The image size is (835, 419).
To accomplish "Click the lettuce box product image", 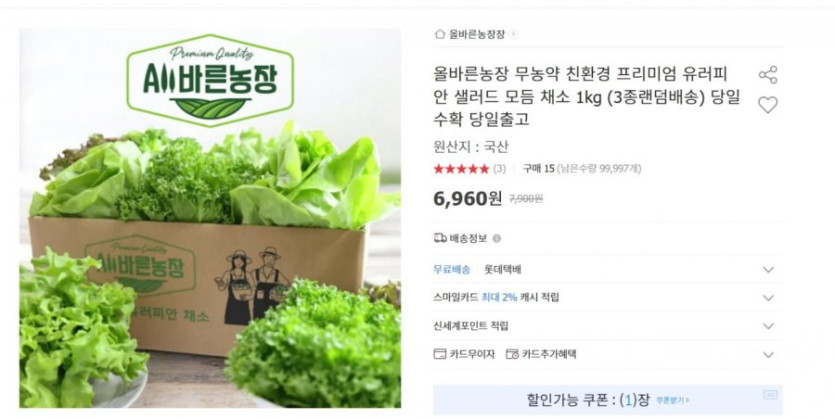I will click(x=210, y=218).
